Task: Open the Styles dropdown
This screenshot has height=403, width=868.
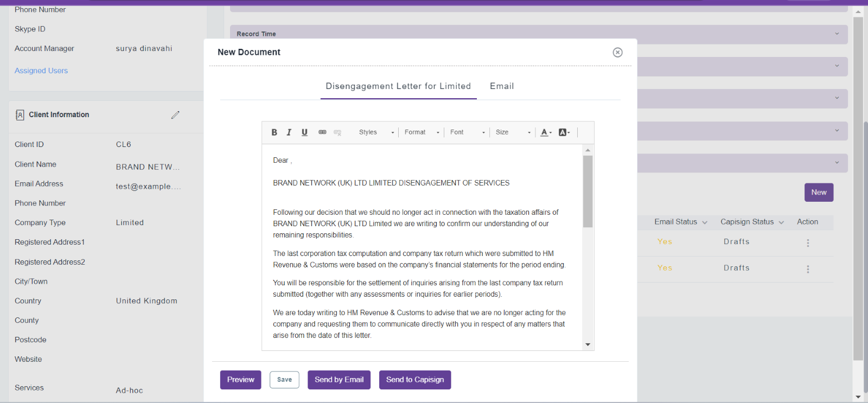Action: [376, 132]
